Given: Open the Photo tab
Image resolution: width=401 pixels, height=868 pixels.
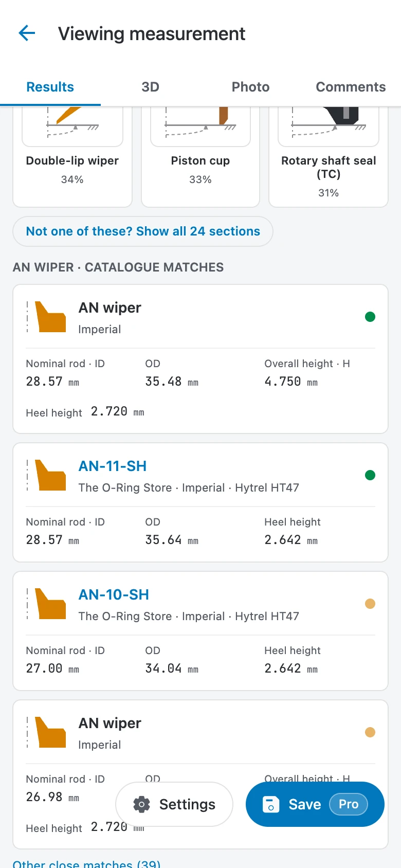Looking at the screenshot, I should point(251,87).
